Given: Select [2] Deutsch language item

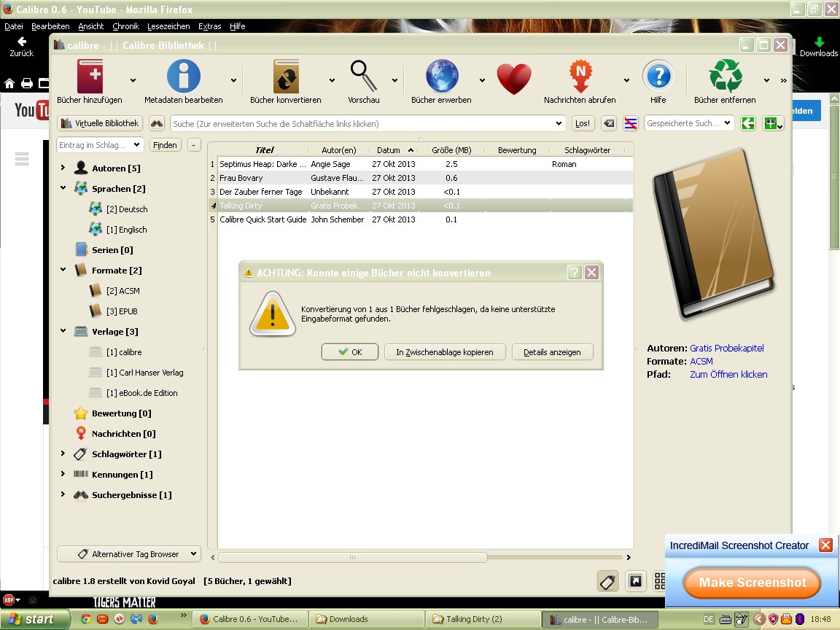Looking at the screenshot, I should point(126,209).
